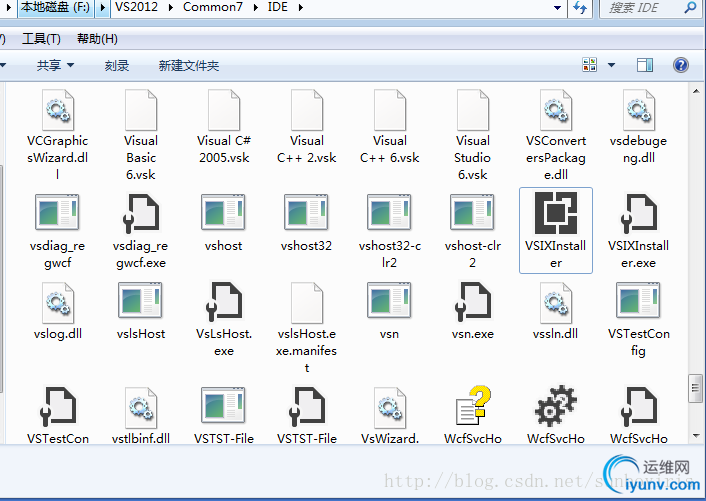Select Visual C# 2005.vsk file
The width and height of the screenshot is (706, 501).
click(224, 126)
